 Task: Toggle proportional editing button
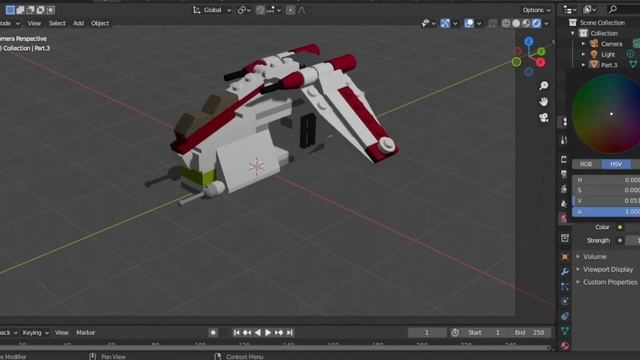coord(290,10)
